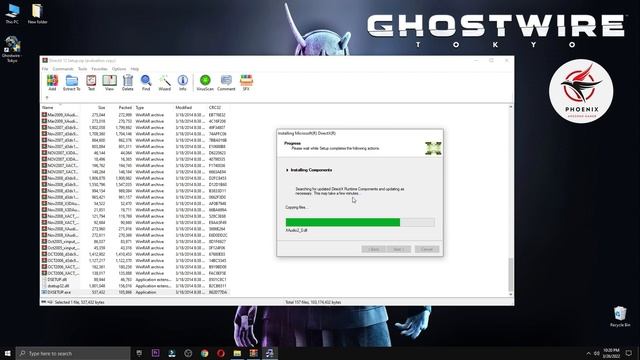Screen dimensions: 640x360
Task: Select the Recycle Bin desktop icon
Action: [620, 316]
